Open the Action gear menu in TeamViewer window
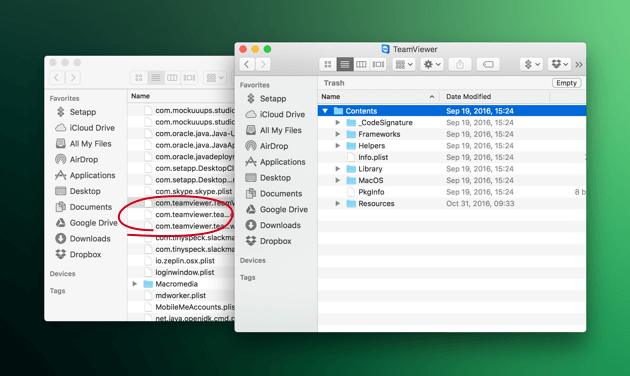The width and height of the screenshot is (630, 376). tap(432, 64)
